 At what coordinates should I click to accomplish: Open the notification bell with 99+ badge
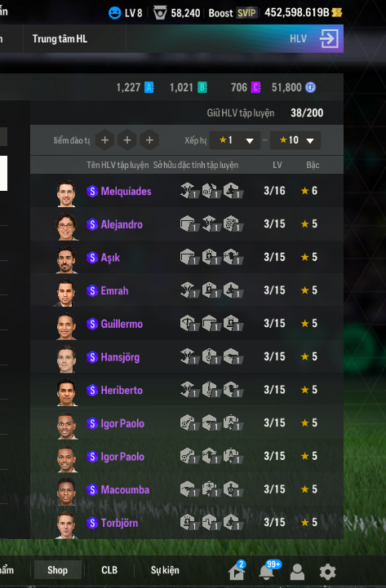click(267, 571)
